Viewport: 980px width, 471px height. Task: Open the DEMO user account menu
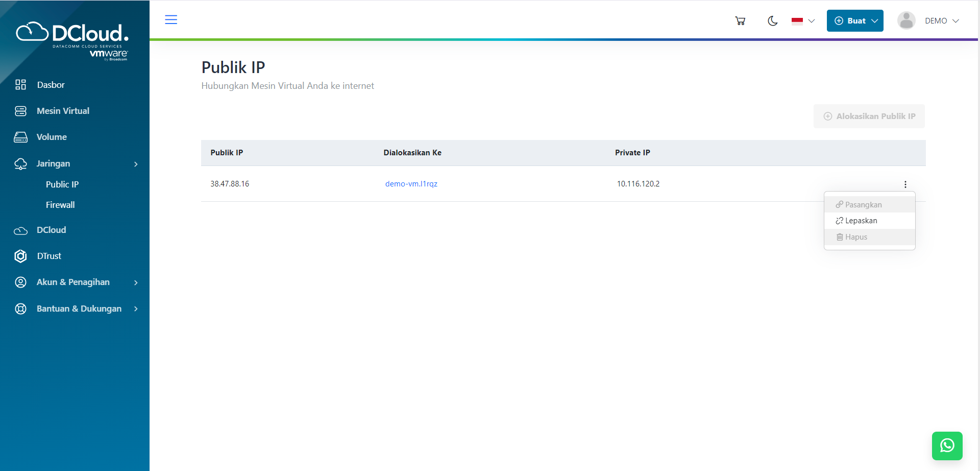[x=941, y=21]
